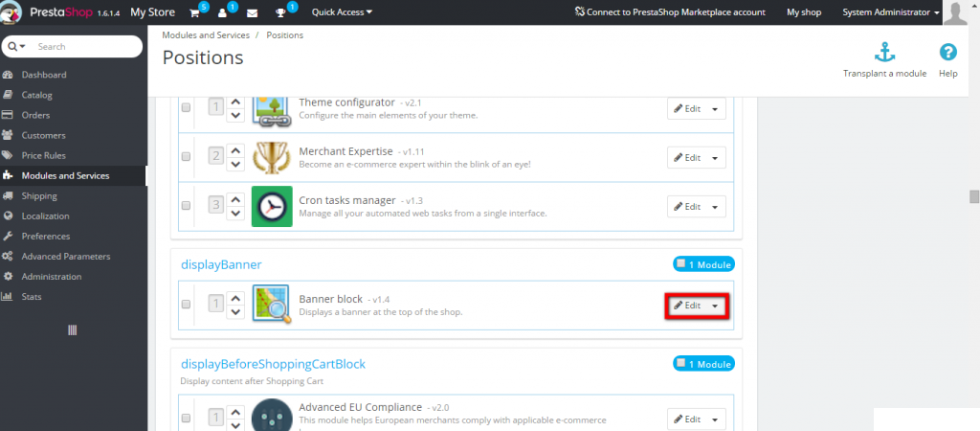Click inside the Search field
This screenshot has width=980, height=431.
pos(85,46)
